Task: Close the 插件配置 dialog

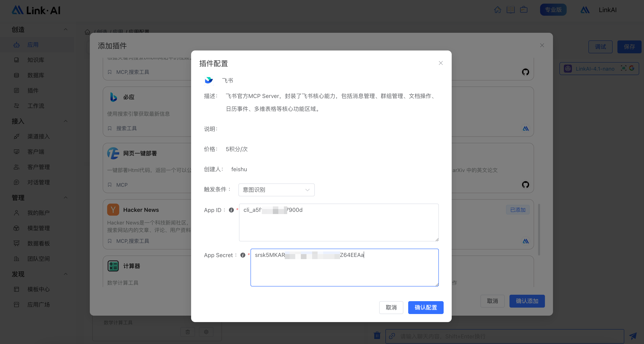Action: (441, 63)
